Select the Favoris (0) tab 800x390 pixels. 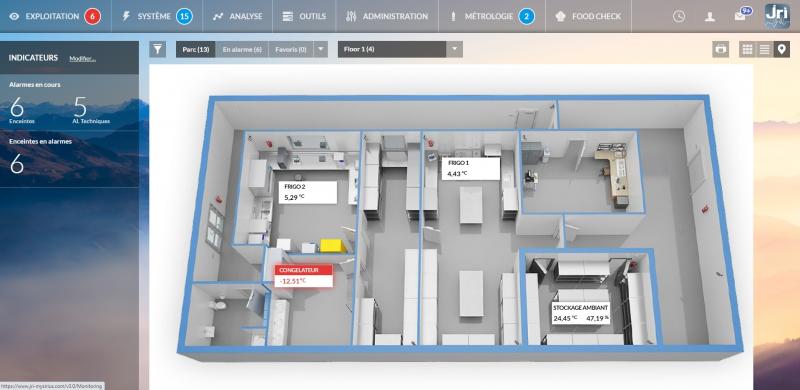pos(291,50)
